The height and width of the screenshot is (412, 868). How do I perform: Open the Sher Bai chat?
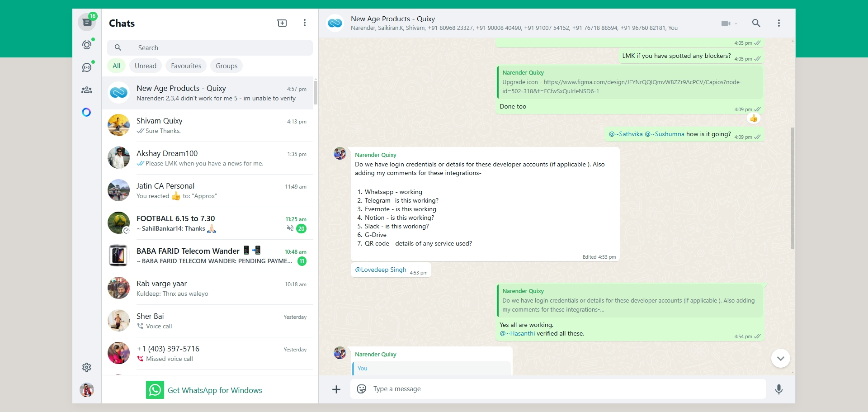(208, 321)
